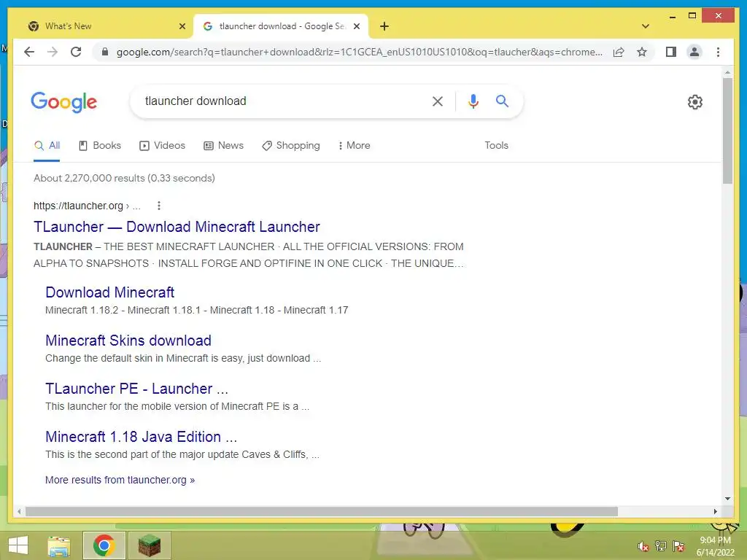Viewport: 747px width, 560px height.
Task: Open the tlauncher.org result options dots
Action: tap(158, 206)
